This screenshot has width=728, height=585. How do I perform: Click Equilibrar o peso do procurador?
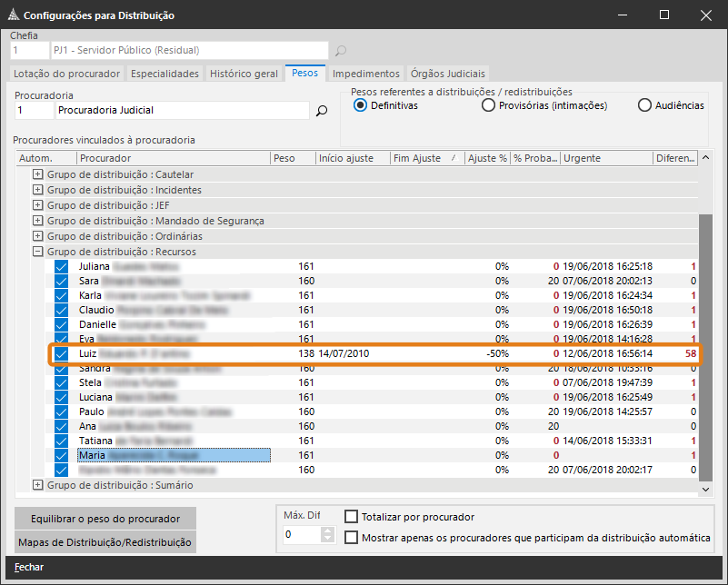[x=105, y=519]
